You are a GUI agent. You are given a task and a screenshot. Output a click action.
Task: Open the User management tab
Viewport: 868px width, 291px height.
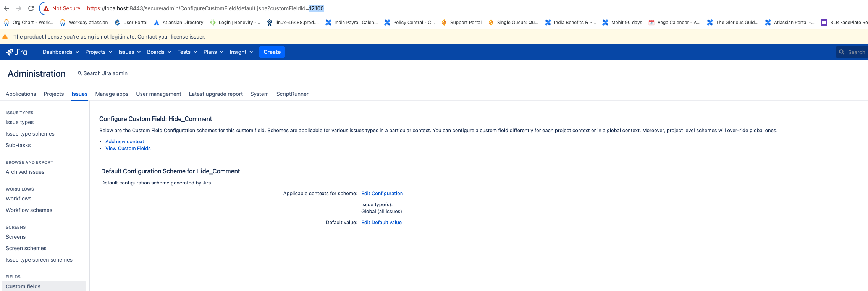click(x=158, y=94)
